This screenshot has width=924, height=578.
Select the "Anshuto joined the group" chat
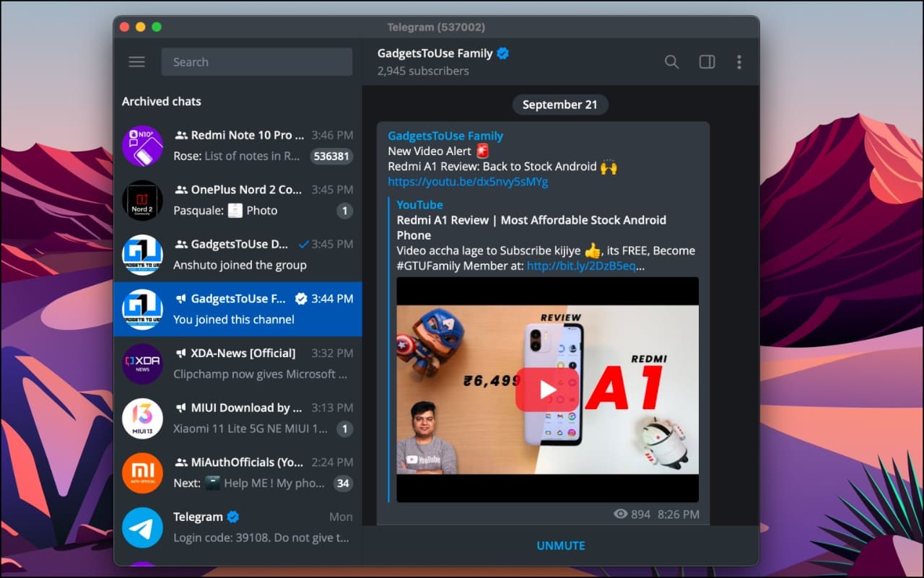(x=237, y=255)
